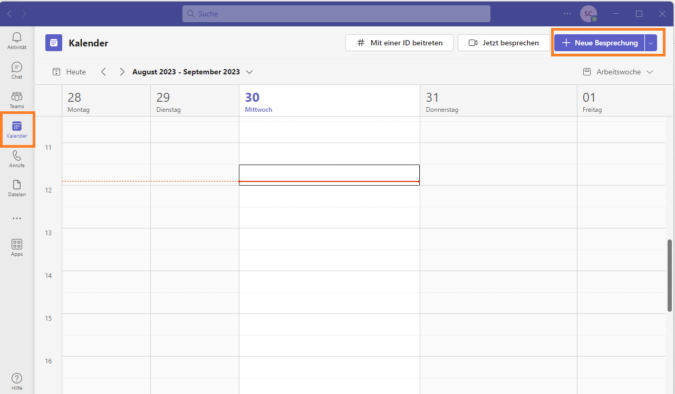The width and height of the screenshot is (675, 394).
Task: Click the Kalender header app icon
Action: pyautogui.click(x=53, y=43)
